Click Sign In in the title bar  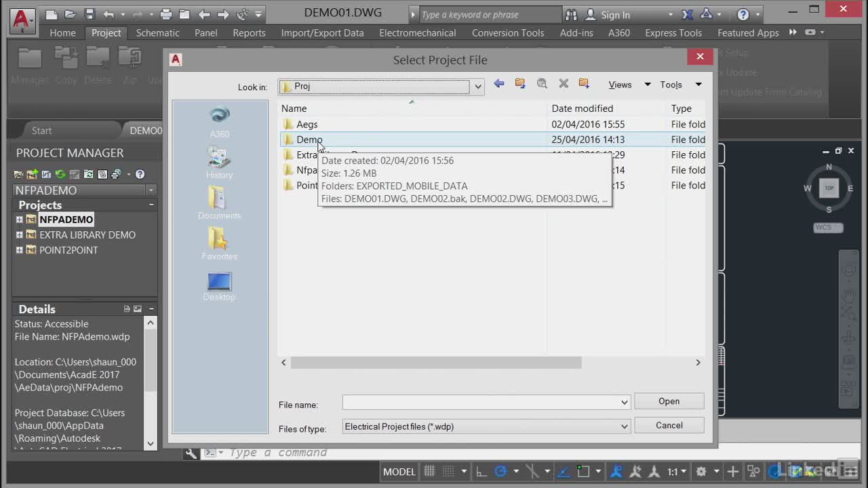(x=616, y=14)
